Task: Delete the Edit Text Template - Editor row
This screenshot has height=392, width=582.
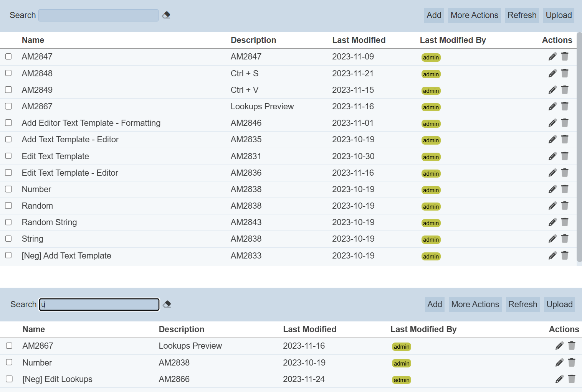Action: coord(565,173)
